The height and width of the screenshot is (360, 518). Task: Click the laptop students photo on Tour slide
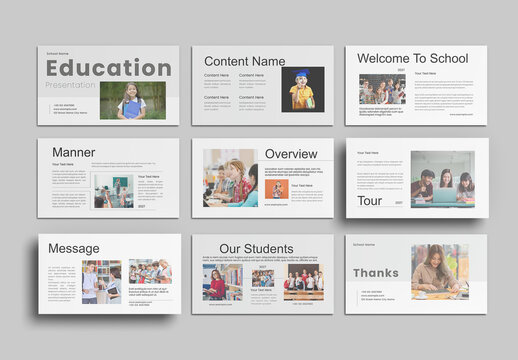point(443,179)
